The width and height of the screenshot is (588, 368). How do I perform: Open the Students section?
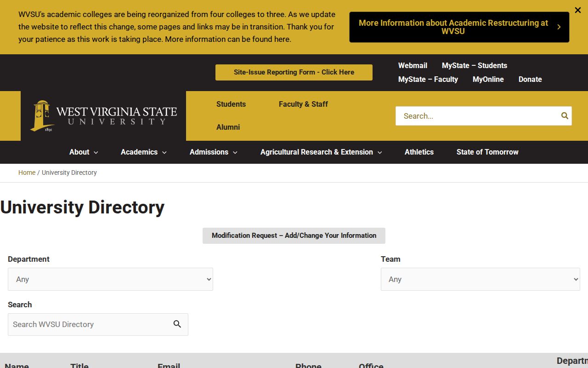231,104
